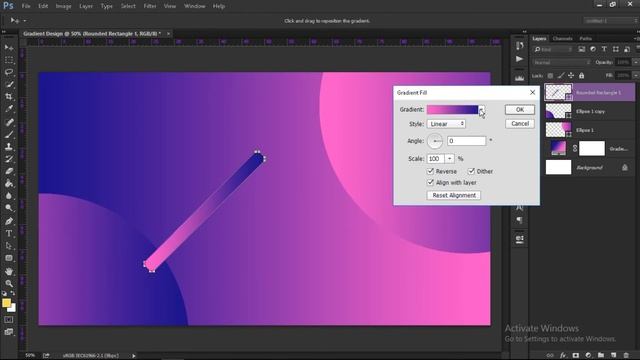Select the Paint Bucket tool
Image resolution: width=640 pixels, height=360 pixels.
pyautogui.click(x=9, y=183)
